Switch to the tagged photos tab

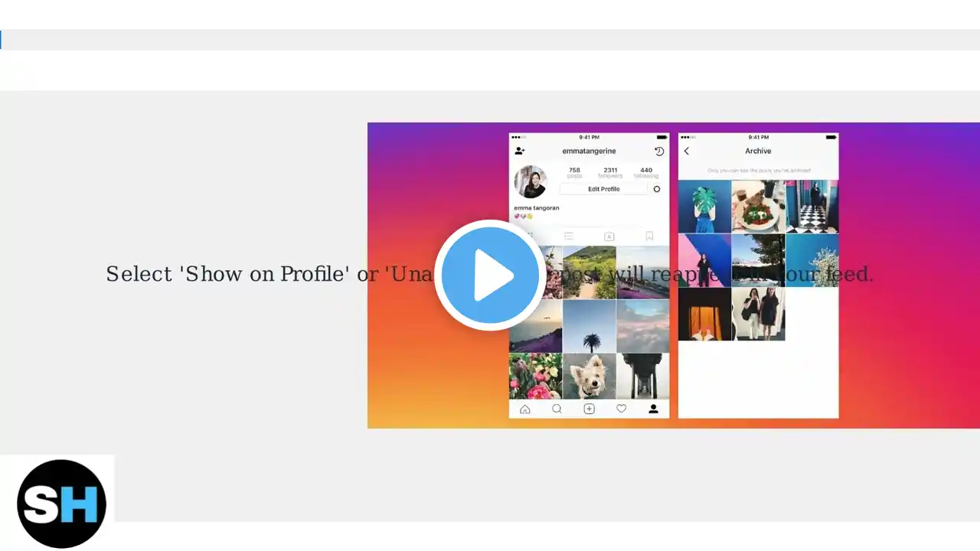(609, 236)
